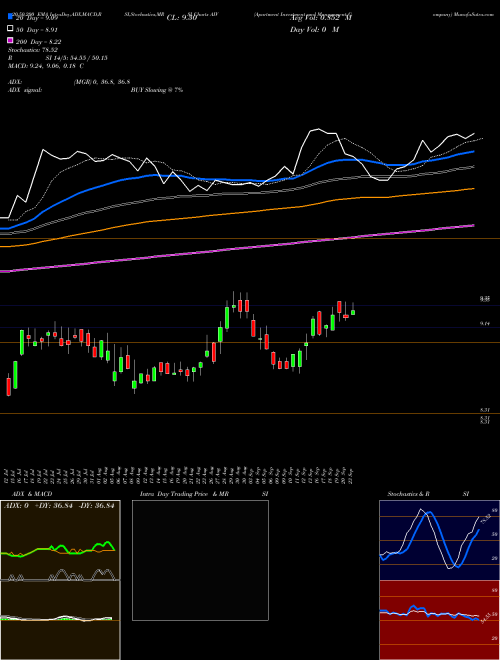Click the 'MACD: 9.24, 9.06, 0.18 C' line
The image size is (500, 660).
point(46,66)
